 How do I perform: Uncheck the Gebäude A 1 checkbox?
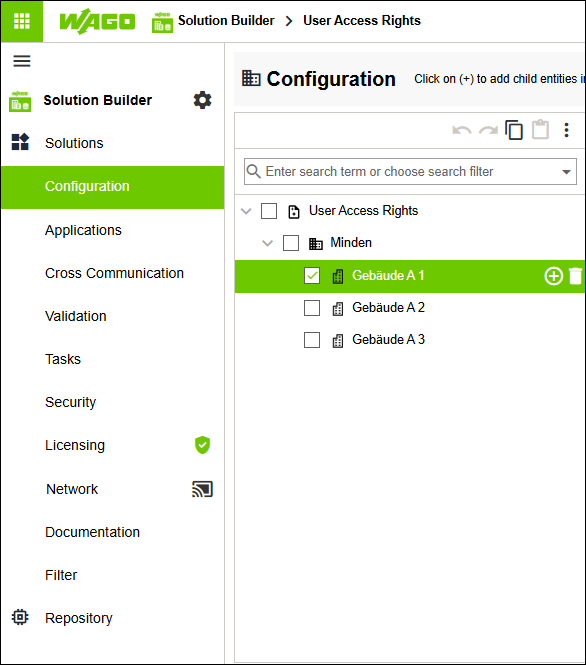(x=312, y=276)
